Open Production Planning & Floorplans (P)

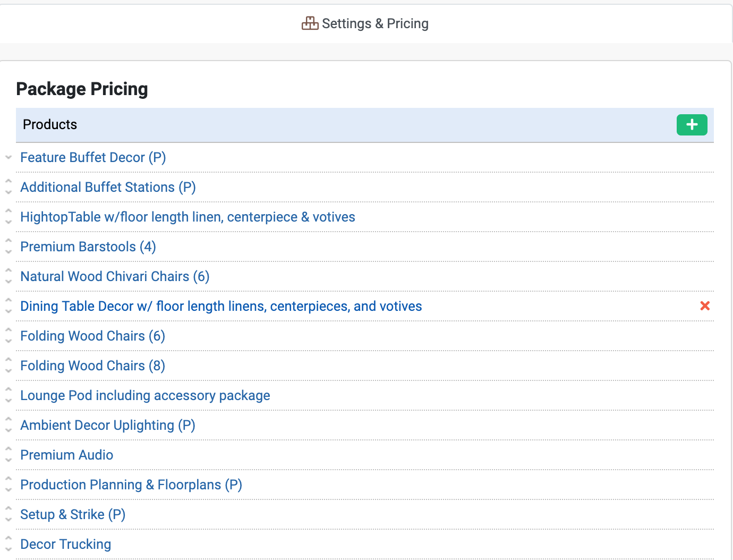(x=131, y=485)
